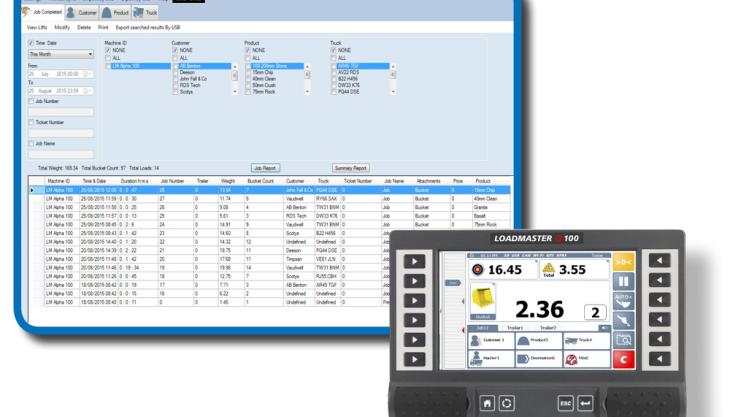Viewport: 730px width, 417px height.
Task: Switch to the Job Completed tab
Action: [x=42, y=12]
